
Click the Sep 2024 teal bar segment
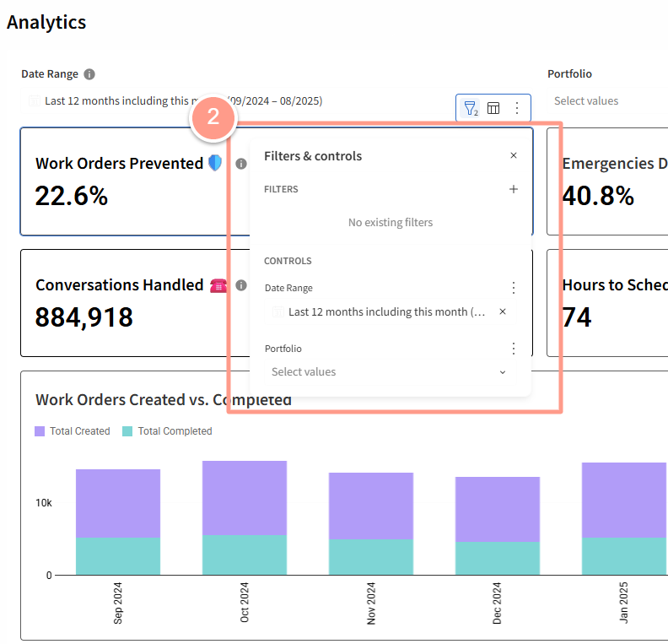point(118,555)
